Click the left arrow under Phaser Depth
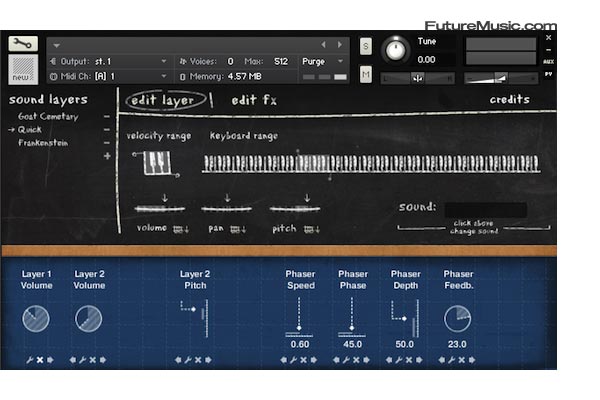 (389, 360)
